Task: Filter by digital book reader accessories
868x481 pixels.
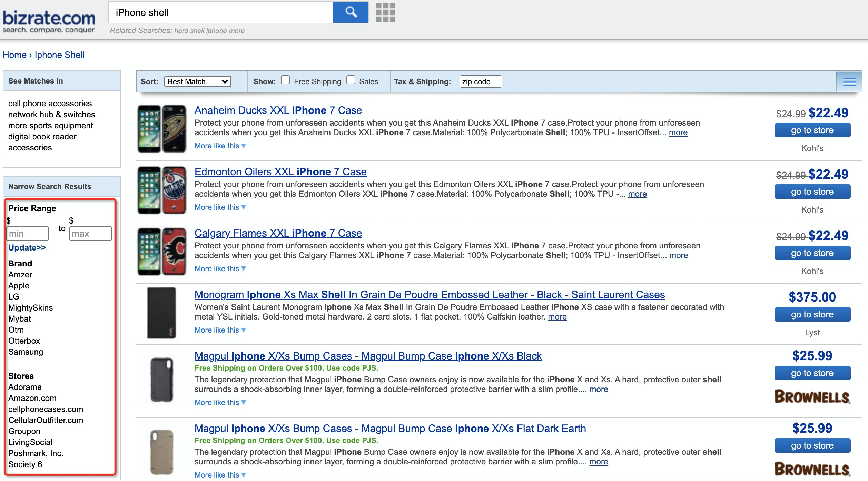Action: point(42,142)
